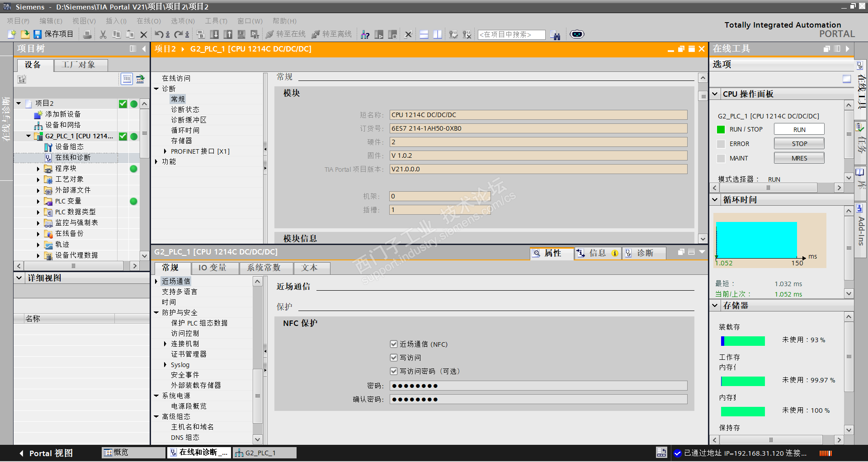868x462 pixels.
Task: Save the project with 保存项目
Action: click(x=53, y=34)
